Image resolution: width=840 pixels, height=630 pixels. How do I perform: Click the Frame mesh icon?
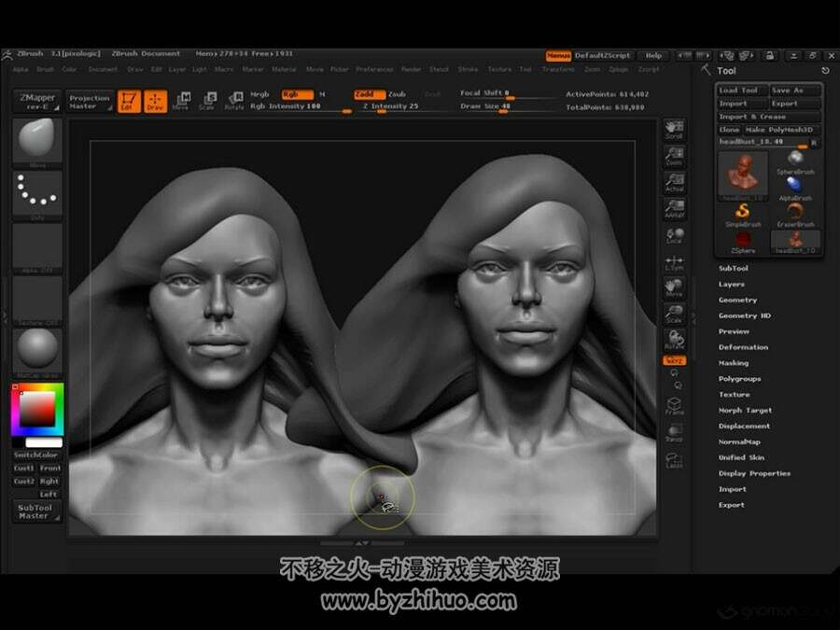pos(674,406)
